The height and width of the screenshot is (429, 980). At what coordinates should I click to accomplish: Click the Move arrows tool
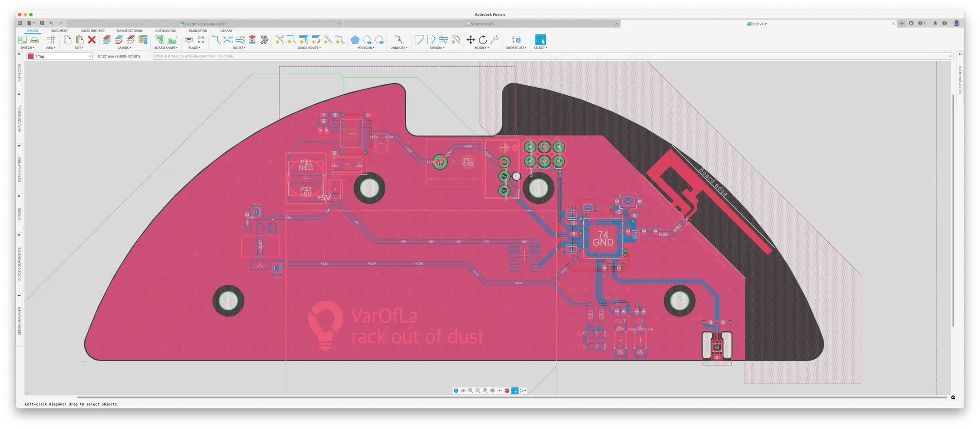pos(470,40)
